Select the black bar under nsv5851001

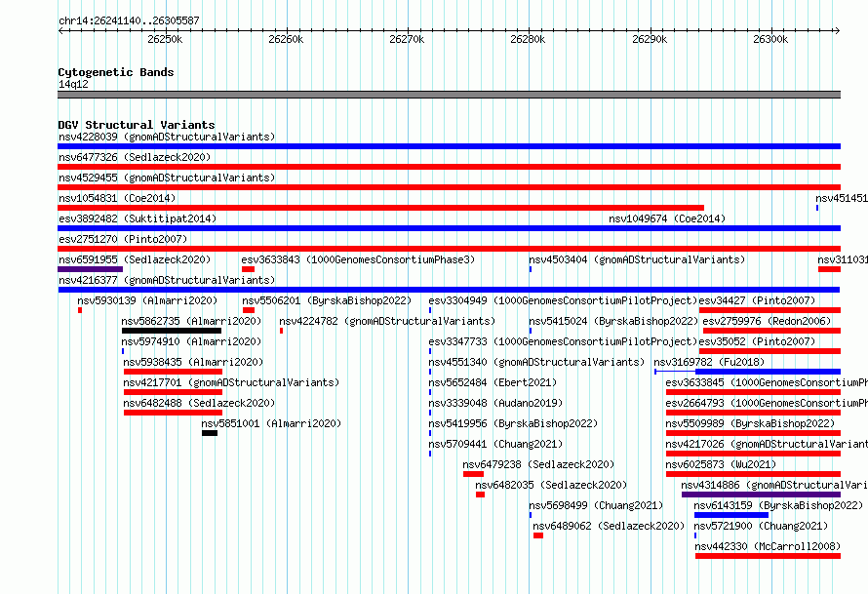click(210, 433)
